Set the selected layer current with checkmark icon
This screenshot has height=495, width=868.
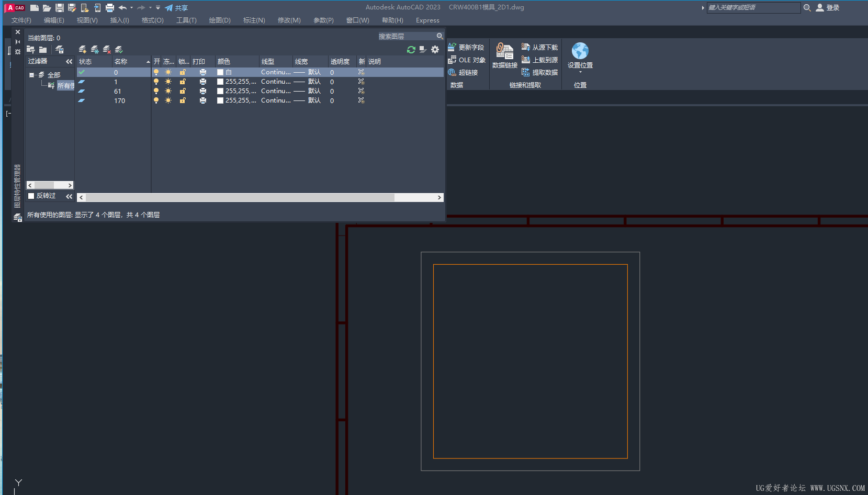tap(119, 50)
